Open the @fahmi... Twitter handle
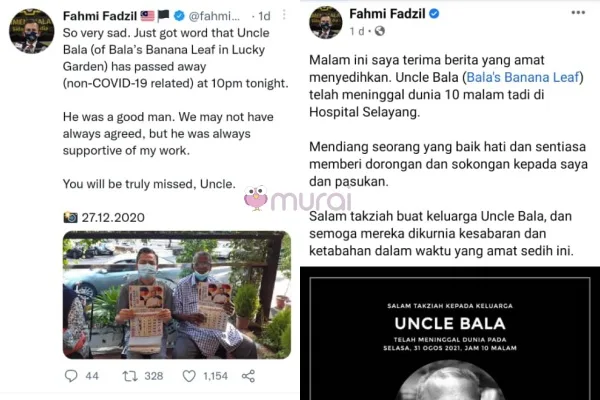600x400 pixels. 214,16
